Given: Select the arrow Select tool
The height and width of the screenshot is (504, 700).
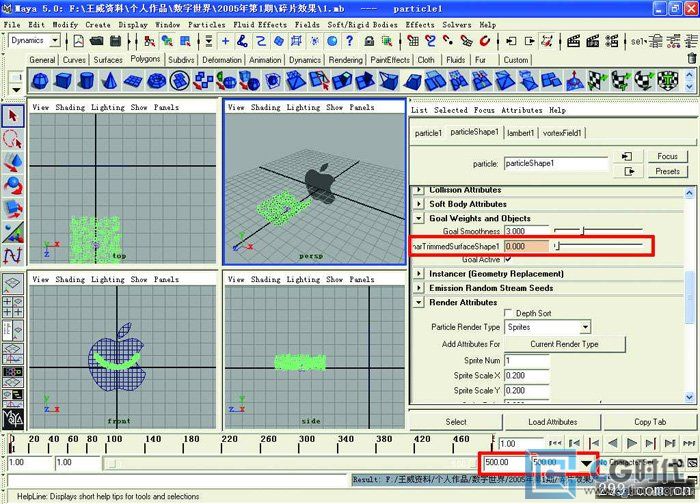Looking at the screenshot, I should 13,116.
